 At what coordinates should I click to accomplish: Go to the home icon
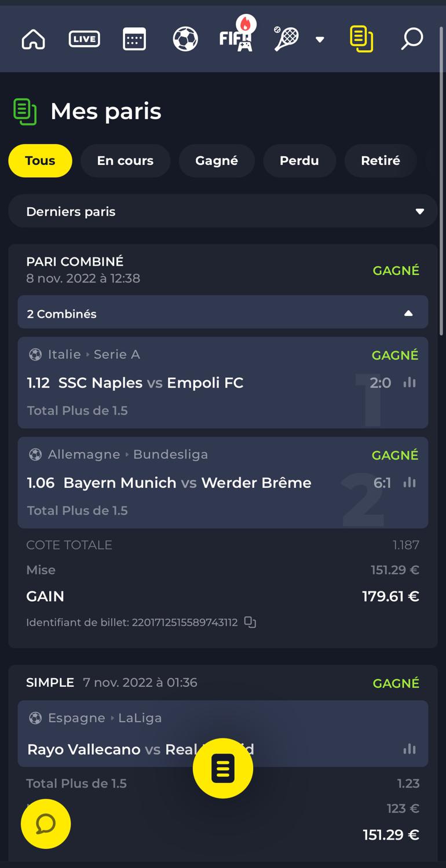click(x=33, y=39)
